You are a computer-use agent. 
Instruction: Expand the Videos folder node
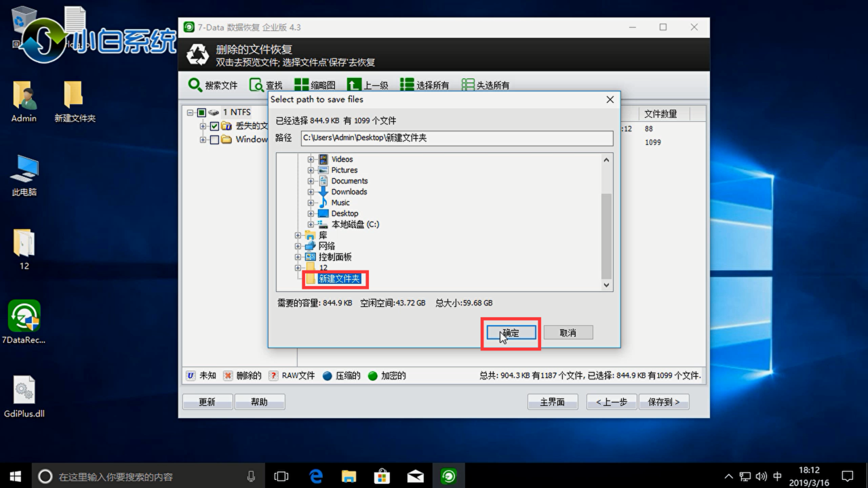311,159
